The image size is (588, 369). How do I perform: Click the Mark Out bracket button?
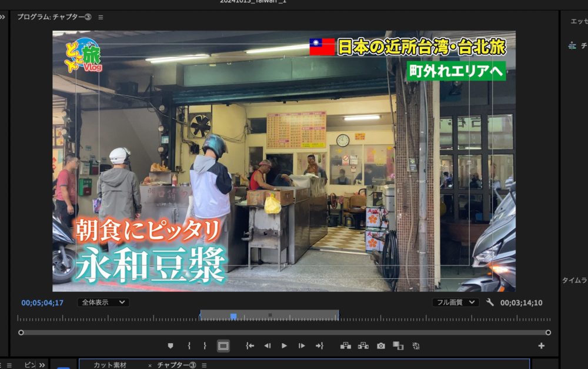[x=205, y=346]
